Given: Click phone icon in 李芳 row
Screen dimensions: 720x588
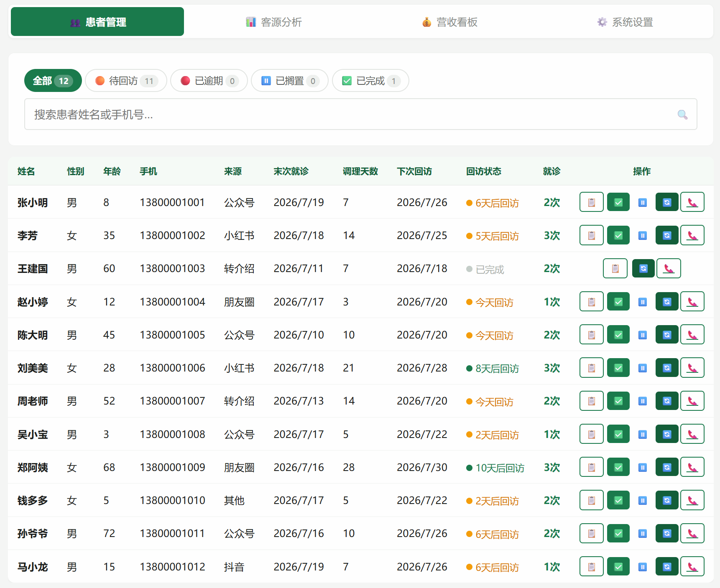Looking at the screenshot, I should 692,235.
